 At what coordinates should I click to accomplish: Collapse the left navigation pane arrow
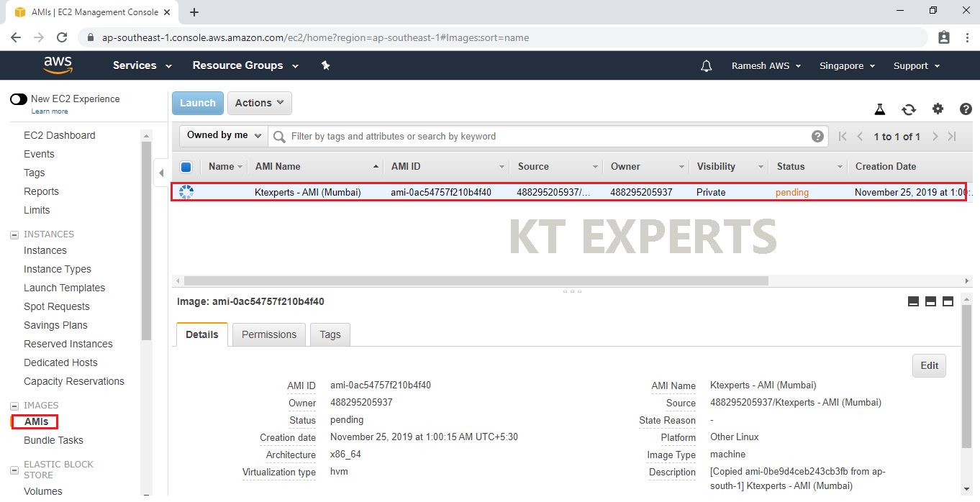pyautogui.click(x=161, y=173)
